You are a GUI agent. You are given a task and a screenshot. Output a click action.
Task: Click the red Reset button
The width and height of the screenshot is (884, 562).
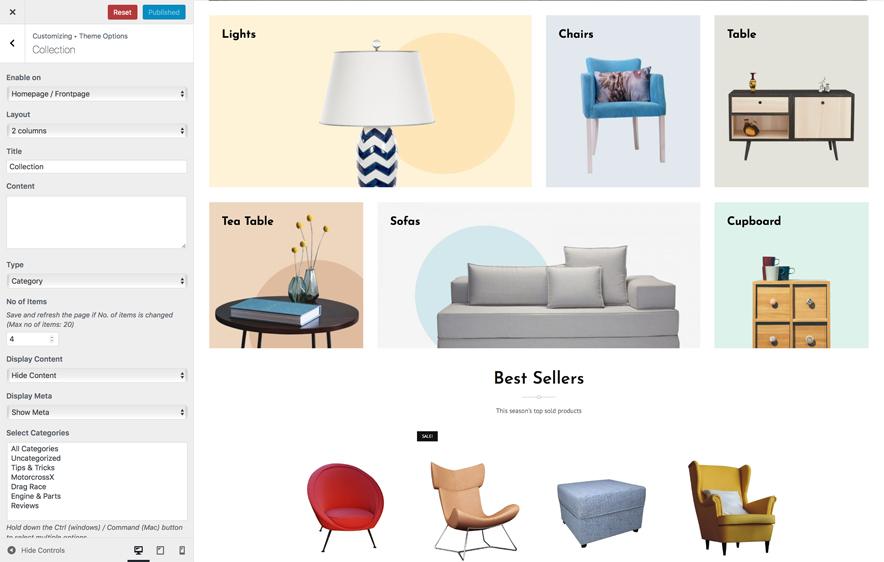[122, 12]
